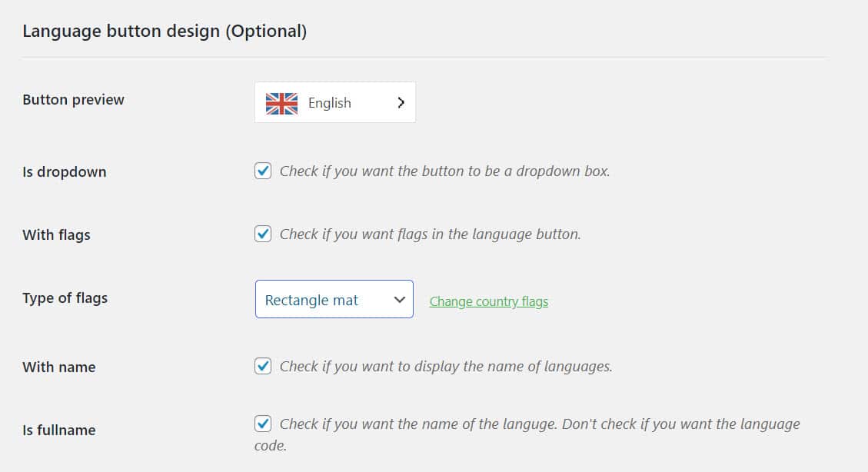Click the word English in the preview button
The height and width of the screenshot is (472, 868).
pos(329,102)
